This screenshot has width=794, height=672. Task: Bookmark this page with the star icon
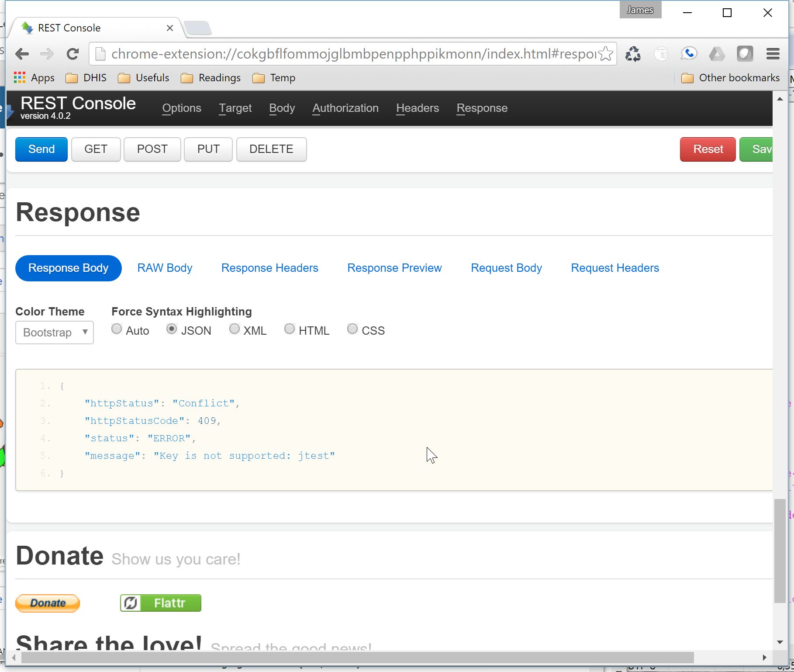[606, 54]
